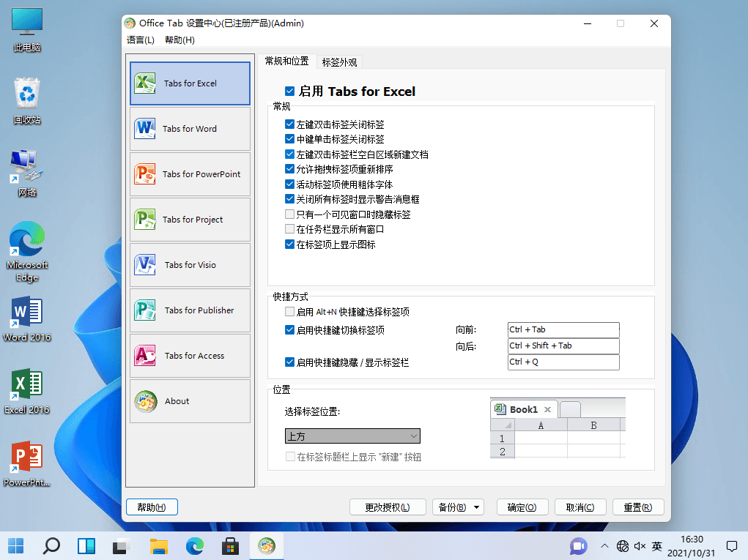Screen dimensions: 748x560
Task: Open Tabs for Publisher settings
Action: pyautogui.click(x=190, y=310)
